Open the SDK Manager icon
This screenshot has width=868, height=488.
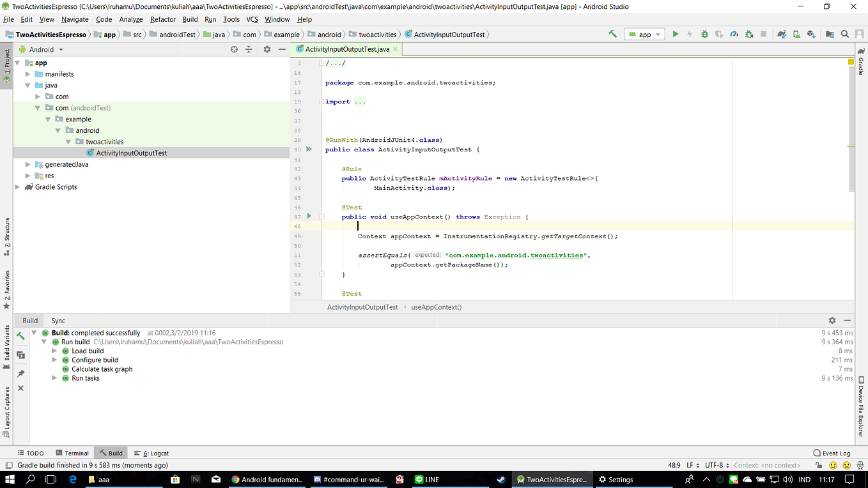812,34
